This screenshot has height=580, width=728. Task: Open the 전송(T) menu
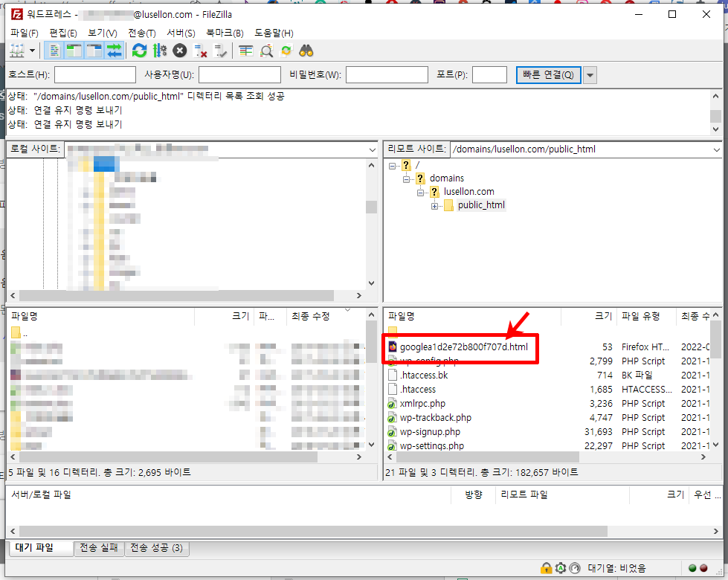pos(141,33)
